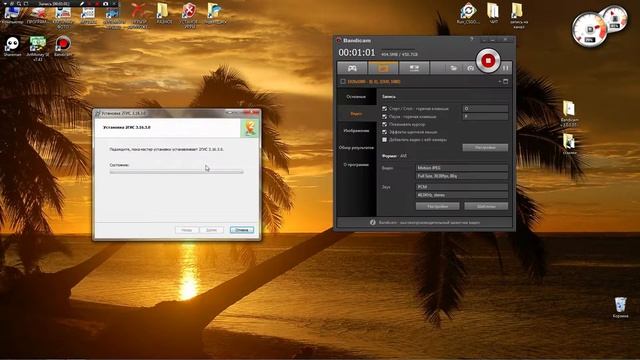640x360 pixels.
Task: Select game recording mode gamepad icon
Action: click(x=352, y=68)
